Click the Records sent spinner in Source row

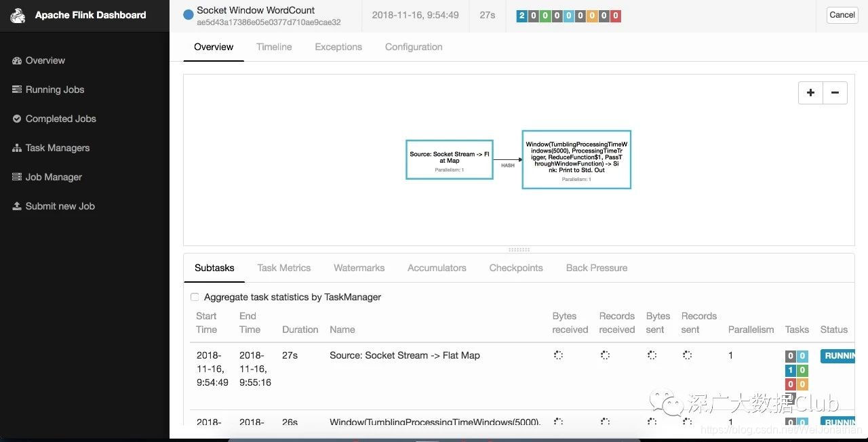[687, 355]
